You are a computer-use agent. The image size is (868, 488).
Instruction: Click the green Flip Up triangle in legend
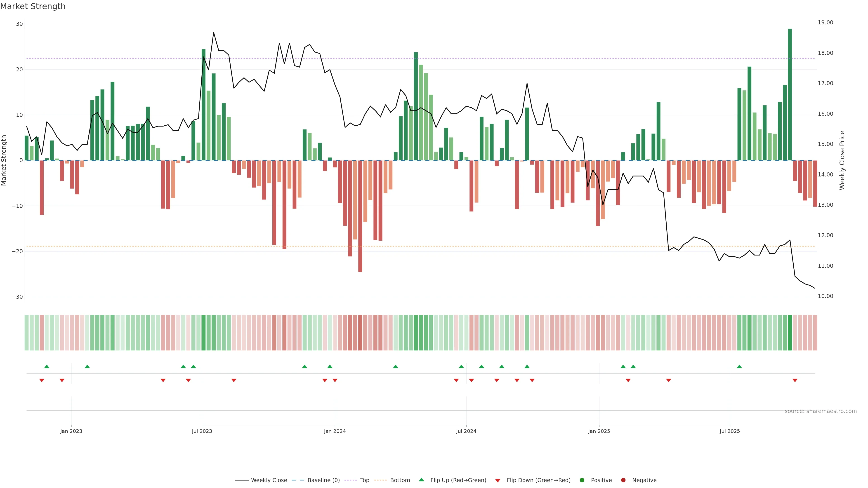421,480
